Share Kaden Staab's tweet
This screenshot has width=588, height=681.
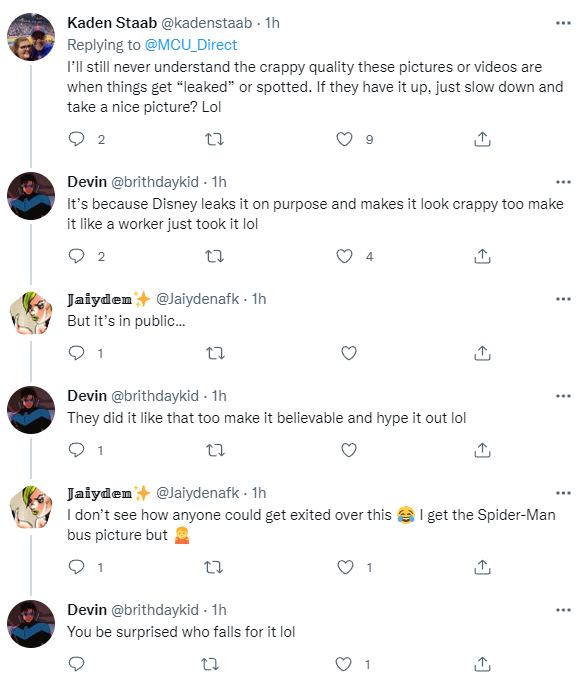482,139
